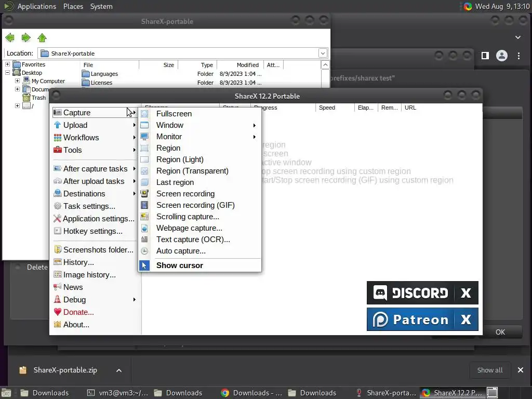The height and width of the screenshot is (399, 532).
Task: Click the Monitor capture icon
Action: (144, 137)
